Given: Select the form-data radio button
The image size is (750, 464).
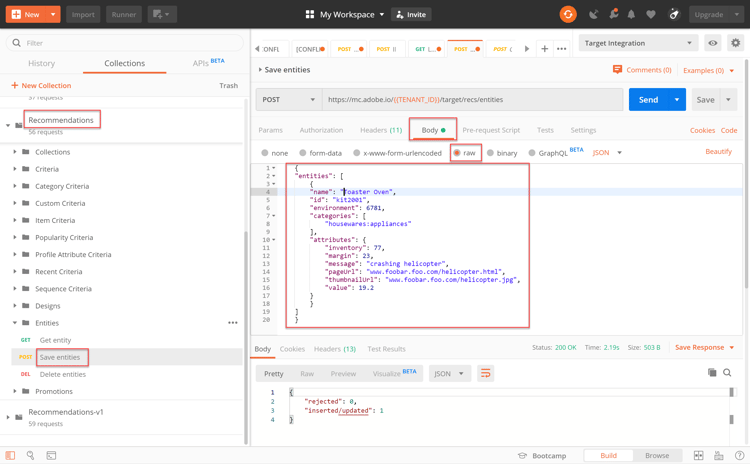Looking at the screenshot, I should coord(303,153).
